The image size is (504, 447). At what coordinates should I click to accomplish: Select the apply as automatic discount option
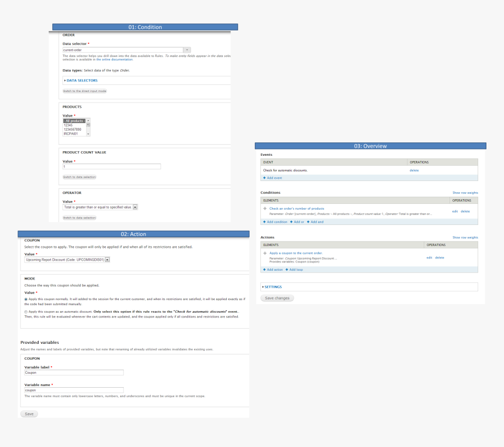26,312
